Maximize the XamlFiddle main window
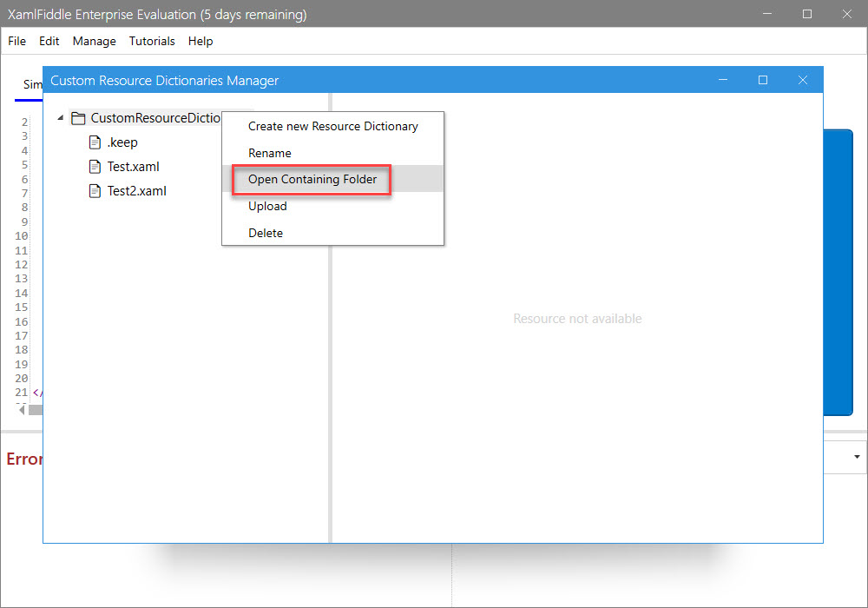The image size is (868, 608). pyautogui.click(x=807, y=14)
